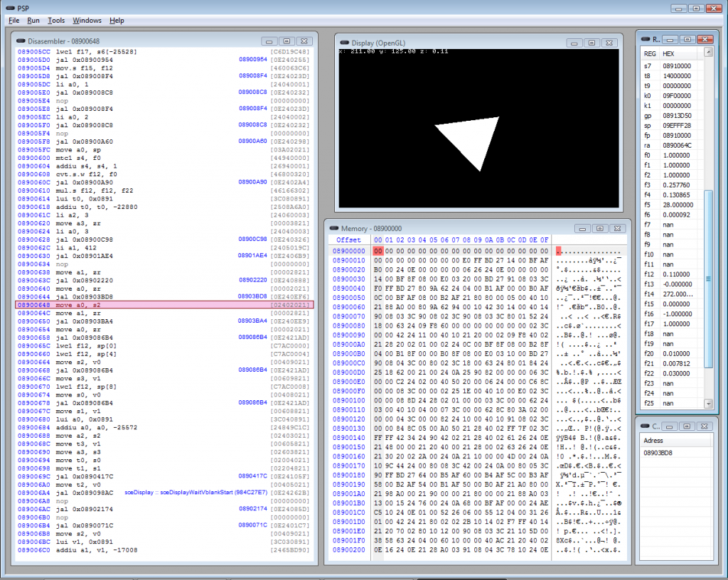Click the HEX column header in registers
This screenshot has width=728, height=580.
pyautogui.click(x=668, y=54)
